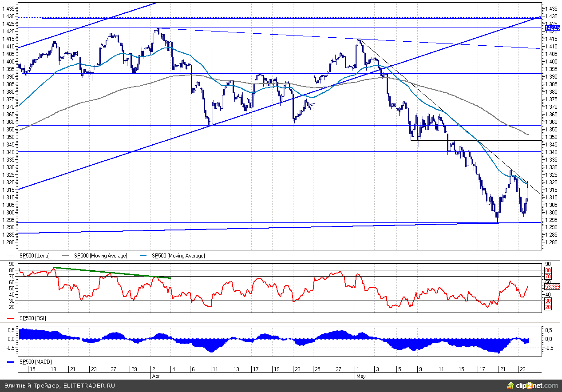Click the boxed 20 RSI level label
Image resolution: width=562 pixels, height=392 pixels.
[548, 307]
